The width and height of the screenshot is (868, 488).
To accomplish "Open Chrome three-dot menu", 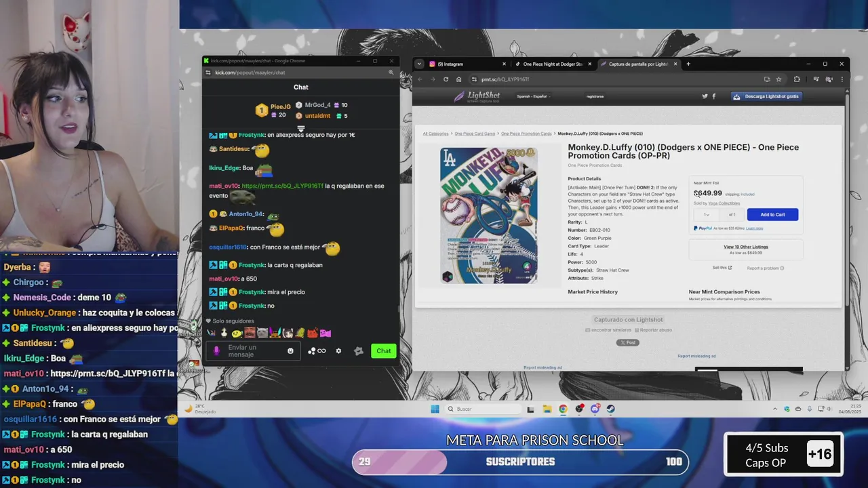I will pyautogui.click(x=842, y=79).
